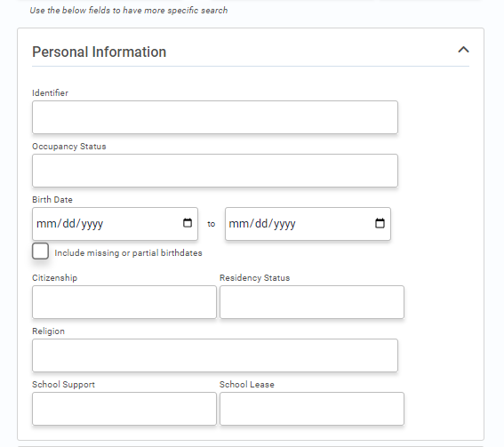Click the School Support input box

coord(124,409)
